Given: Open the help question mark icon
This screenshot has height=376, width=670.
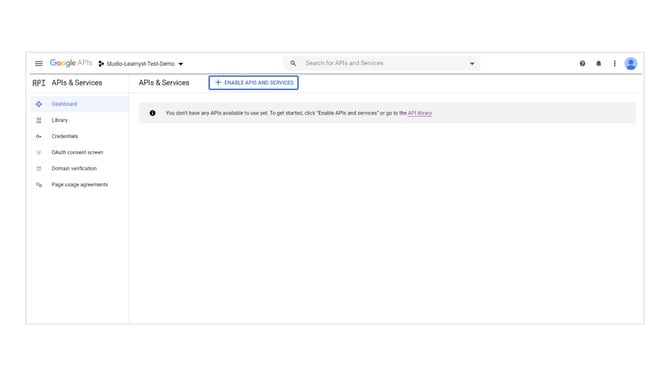Looking at the screenshot, I should pyautogui.click(x=582, y=63).
